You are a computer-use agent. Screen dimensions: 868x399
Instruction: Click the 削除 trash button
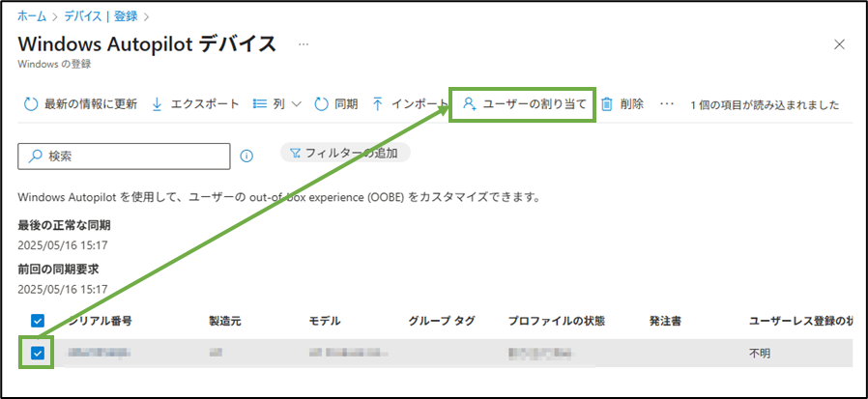tap(622, 104)
